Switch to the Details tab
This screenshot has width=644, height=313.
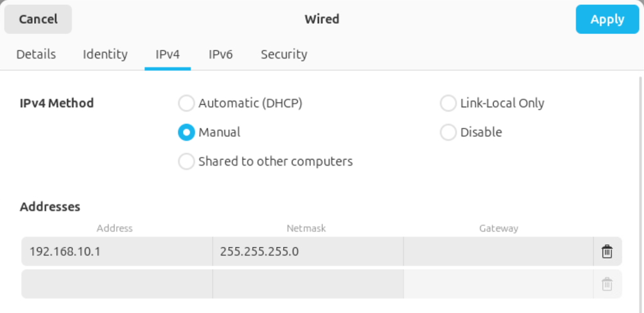36,54
